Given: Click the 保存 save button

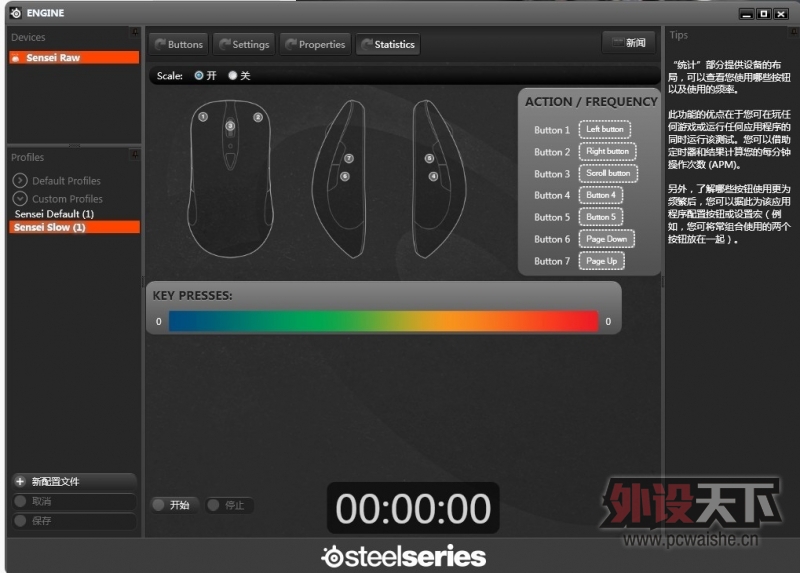Looking at the screenshot, I should [74, 520].
